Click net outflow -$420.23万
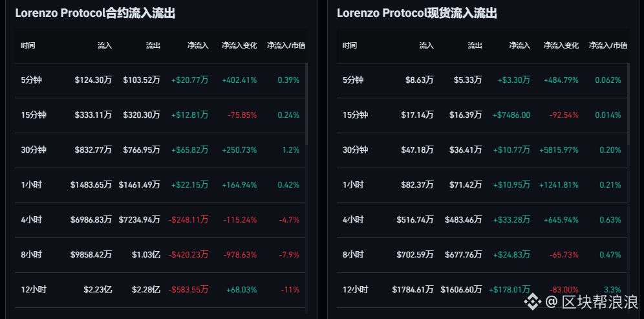Screen dimensions: 644x319 (x=189, y=255)
